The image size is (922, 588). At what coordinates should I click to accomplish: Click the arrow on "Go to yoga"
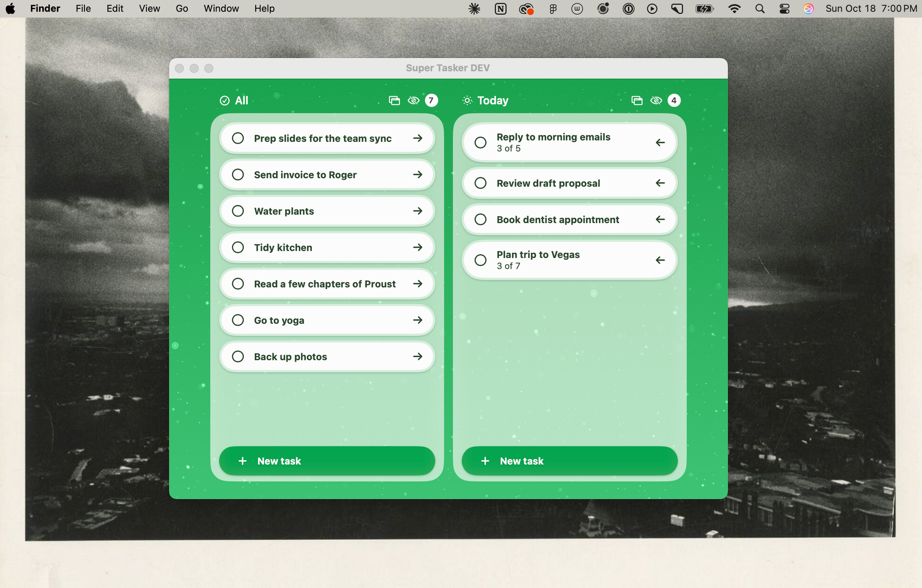point(418,320)
